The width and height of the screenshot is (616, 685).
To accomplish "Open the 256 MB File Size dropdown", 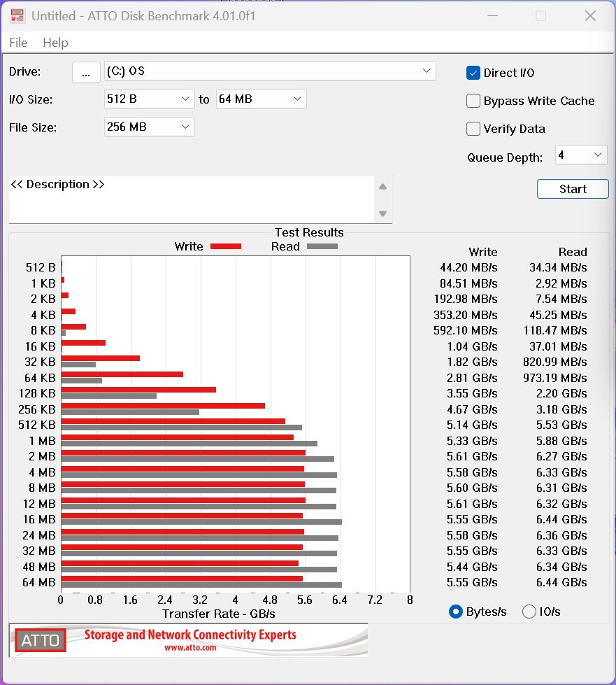I will pyautogui.click(x=150, y=127).
